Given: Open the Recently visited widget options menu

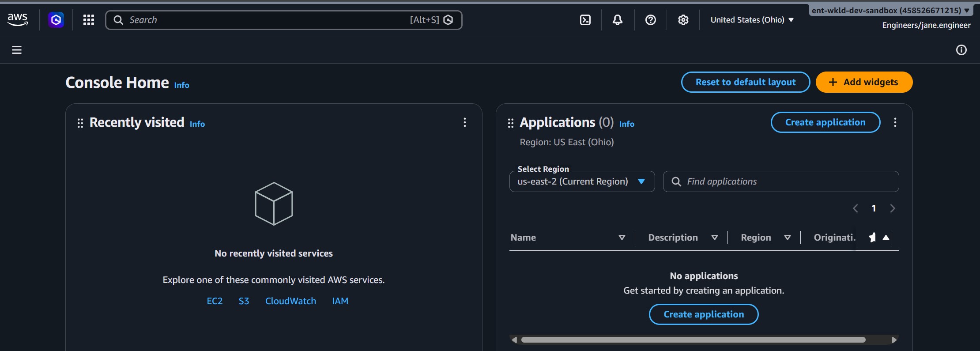Looking at the screenshot, I should (465, 122).
